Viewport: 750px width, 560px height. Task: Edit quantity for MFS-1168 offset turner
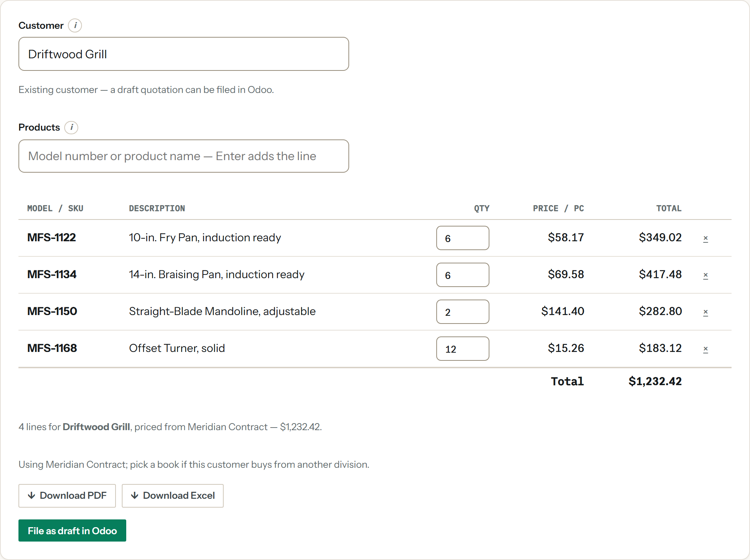463,349
